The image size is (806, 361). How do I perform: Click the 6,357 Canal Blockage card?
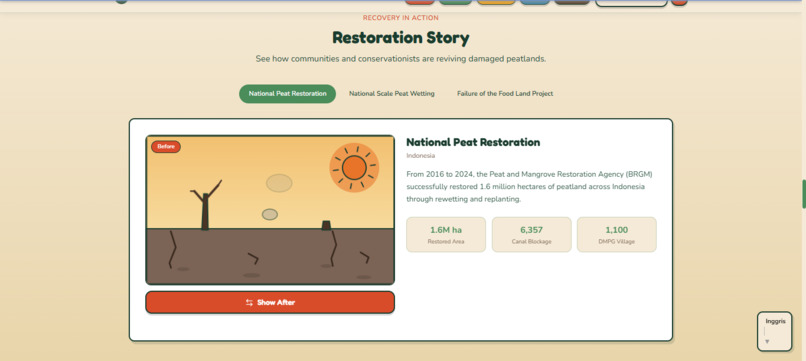[532, 234]
